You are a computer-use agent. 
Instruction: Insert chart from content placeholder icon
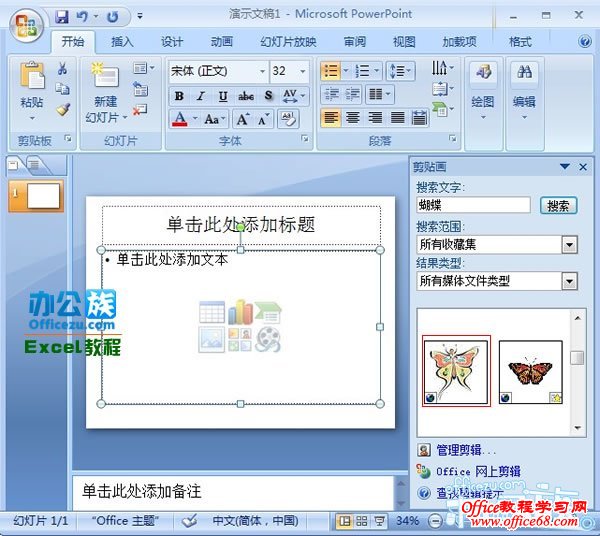[x=240, y=312]
